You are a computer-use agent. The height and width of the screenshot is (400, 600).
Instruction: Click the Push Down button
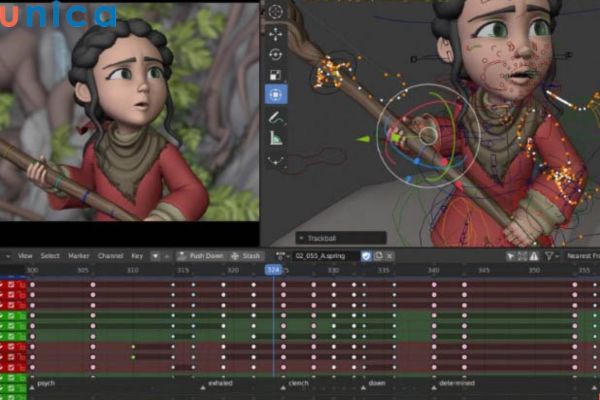(x=201, y=256)
